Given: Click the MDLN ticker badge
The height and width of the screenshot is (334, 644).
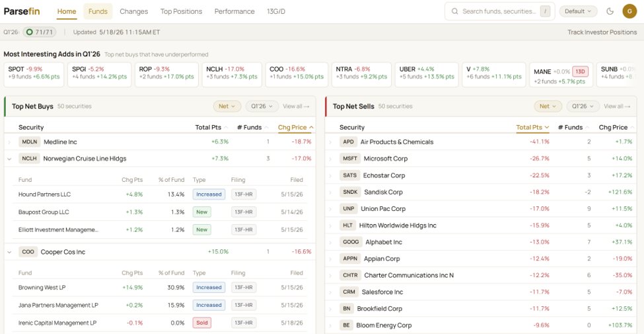Looking at the screenshot, I should click(x=30, y=142).
